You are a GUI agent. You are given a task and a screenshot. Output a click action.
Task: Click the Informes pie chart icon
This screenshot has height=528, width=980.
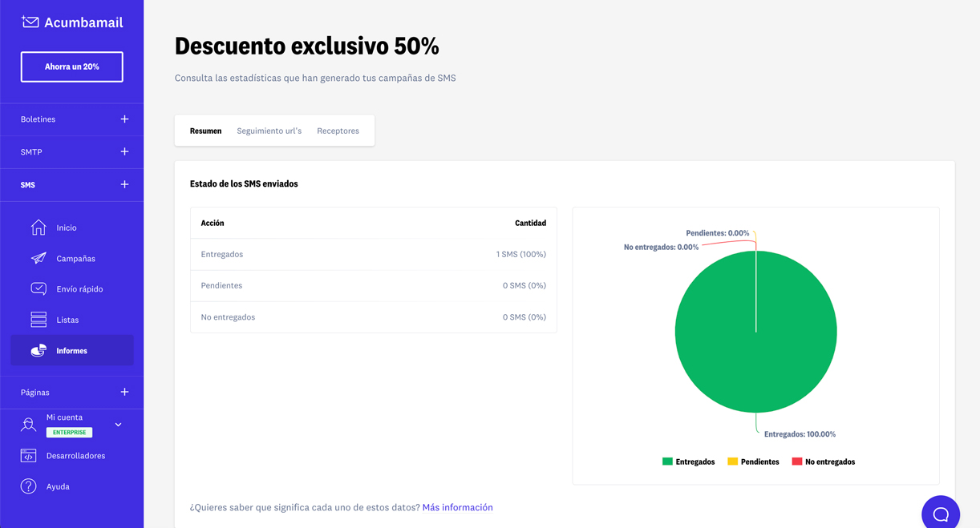pos(38,350)
